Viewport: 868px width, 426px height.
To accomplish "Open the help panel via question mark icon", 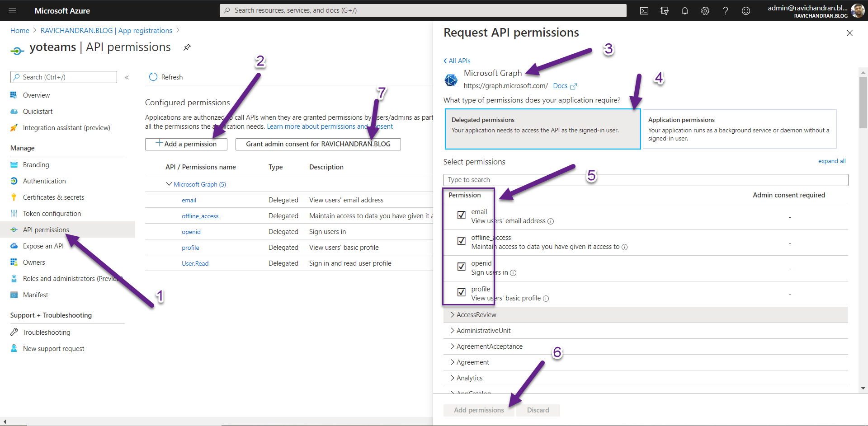I will pos(725,10).
